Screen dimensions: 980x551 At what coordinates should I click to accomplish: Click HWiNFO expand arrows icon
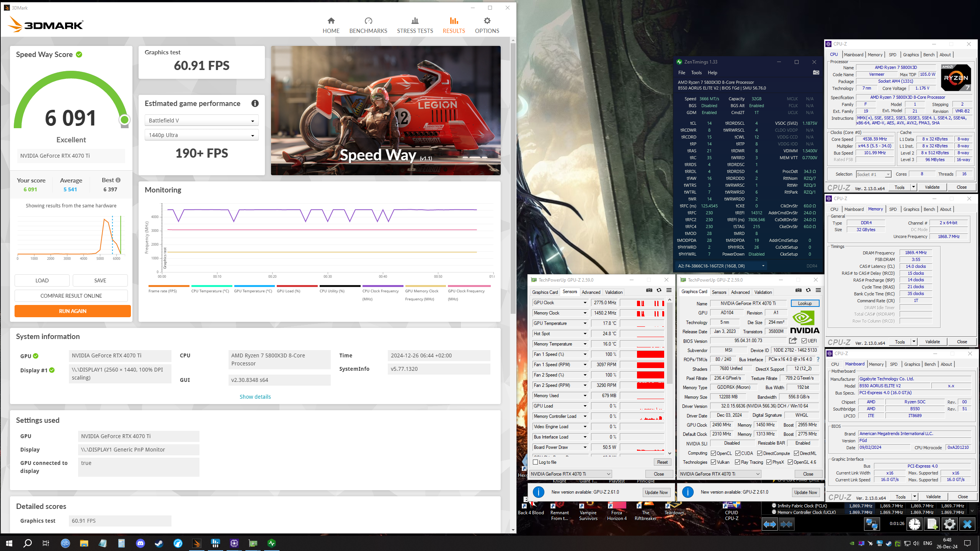point(770,524)
